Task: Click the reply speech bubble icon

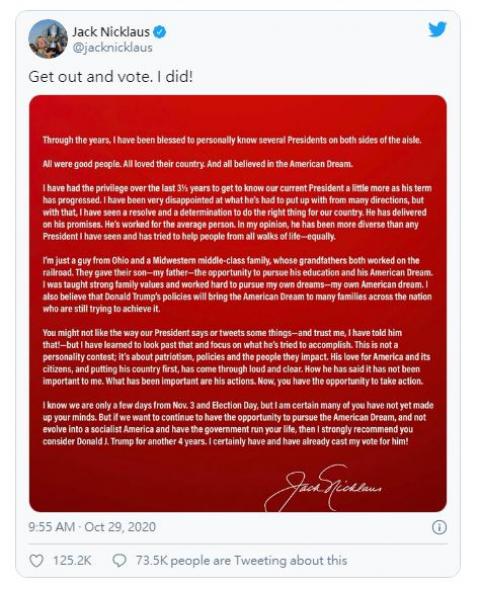Action: (x=119, y=561)
